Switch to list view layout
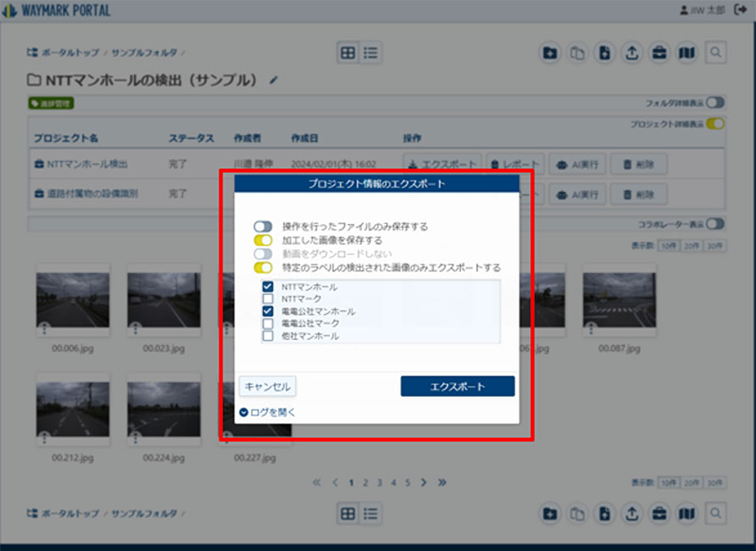 pos(370,53)
